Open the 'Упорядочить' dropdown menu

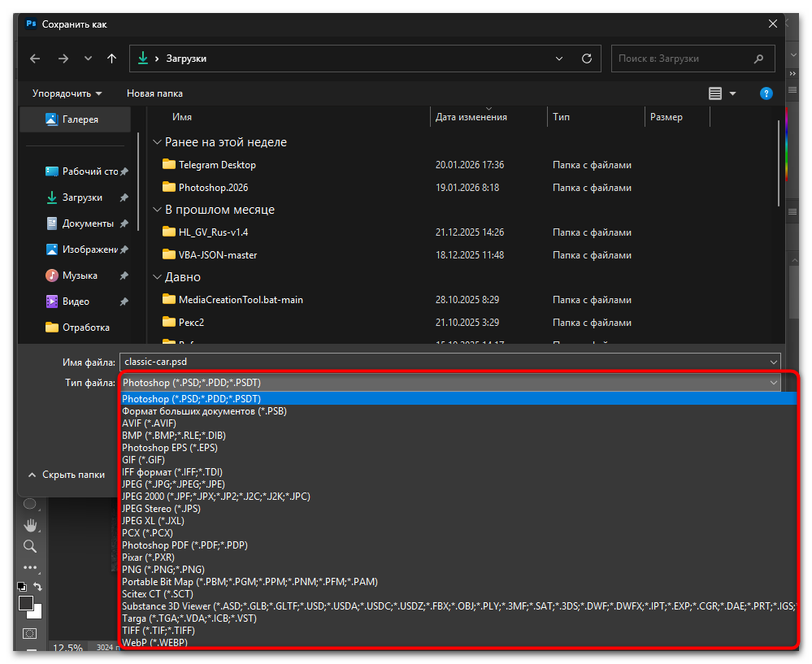tap(67, 93)
